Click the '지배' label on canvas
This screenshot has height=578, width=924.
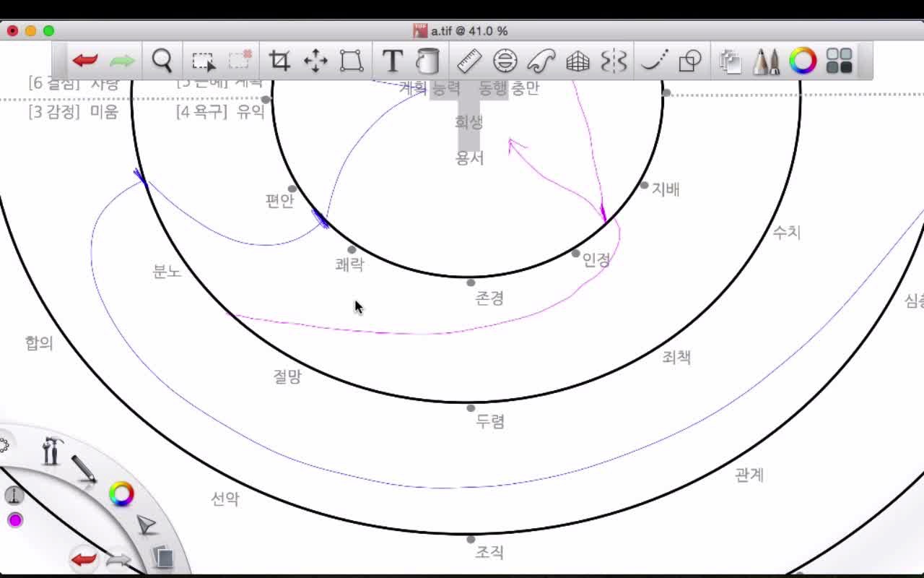[x=666, y=189]
